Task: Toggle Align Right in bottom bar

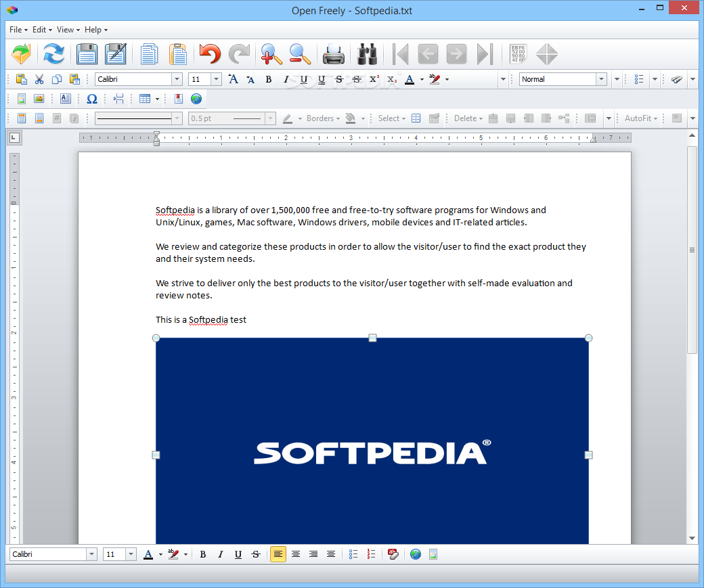Action: (x=313, y=554)
